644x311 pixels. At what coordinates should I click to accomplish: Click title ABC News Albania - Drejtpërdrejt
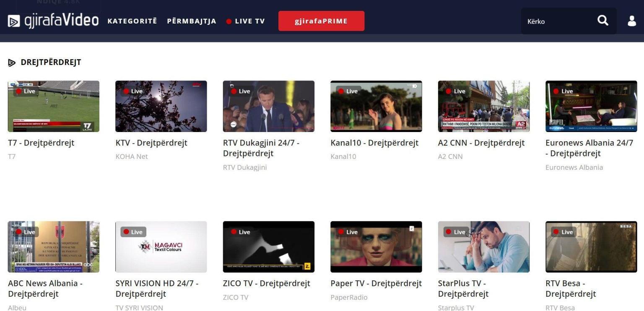point(45,288)
